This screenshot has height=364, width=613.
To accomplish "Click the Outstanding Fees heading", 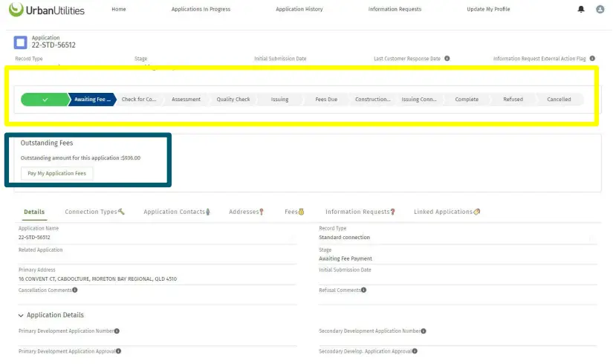I will [x=47, y=143].
